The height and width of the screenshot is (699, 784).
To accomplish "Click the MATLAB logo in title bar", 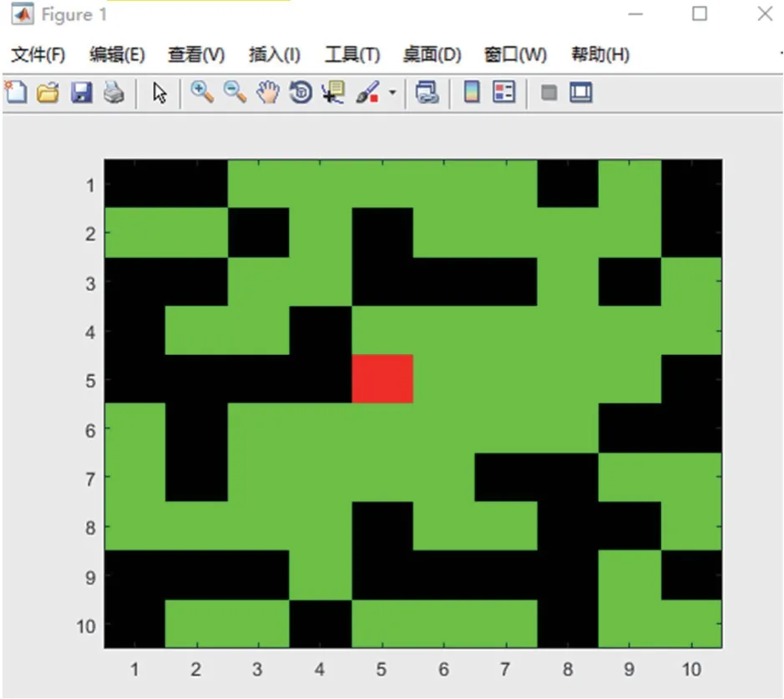I will 22,14.
